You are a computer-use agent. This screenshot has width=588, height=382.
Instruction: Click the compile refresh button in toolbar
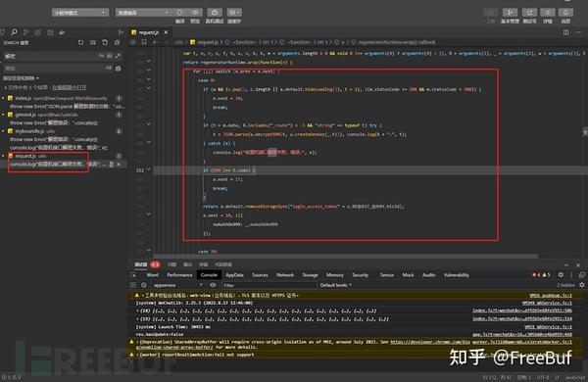180,13
